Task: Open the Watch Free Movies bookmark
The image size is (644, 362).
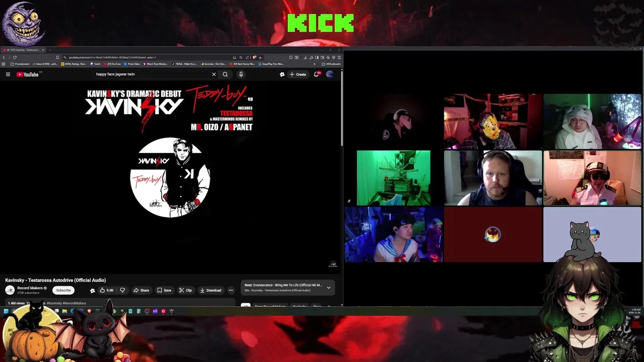Action: coord(156,64)
